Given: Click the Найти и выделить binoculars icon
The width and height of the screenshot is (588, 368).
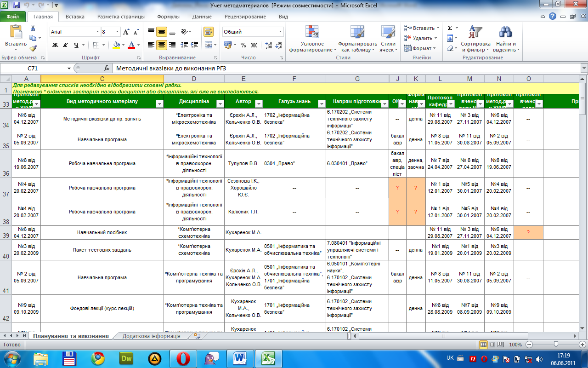Looking at the screenshot, I should (x=505, y=39).
